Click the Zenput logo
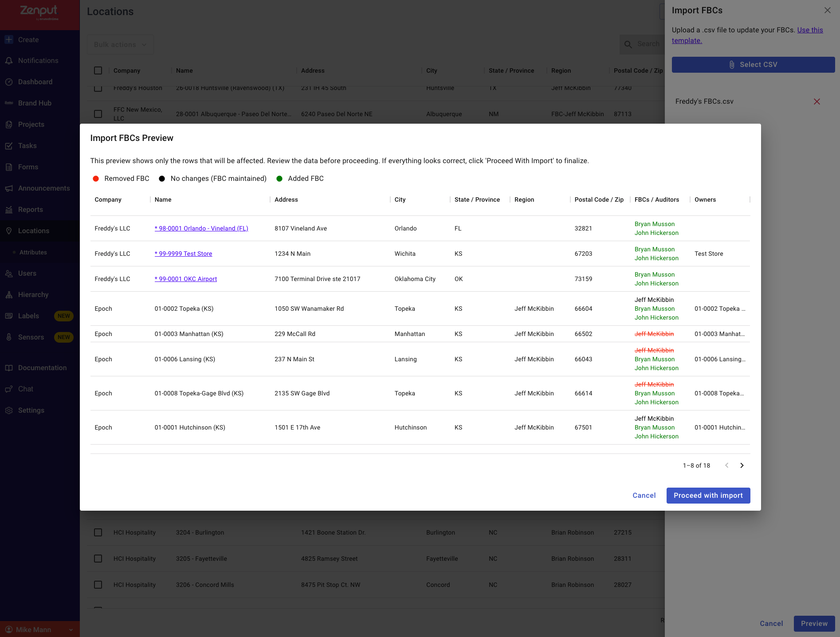The image size is (840, 637). (x=39, y=12)
